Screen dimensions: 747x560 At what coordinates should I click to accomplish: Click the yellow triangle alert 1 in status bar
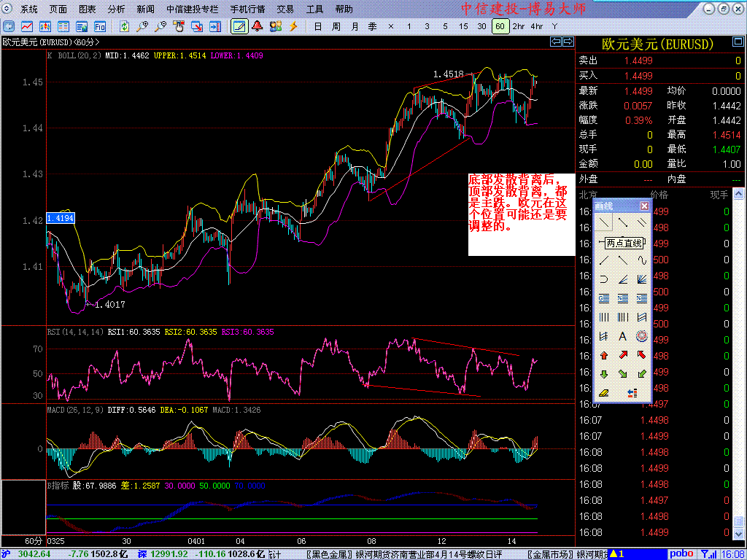point(616,554)
